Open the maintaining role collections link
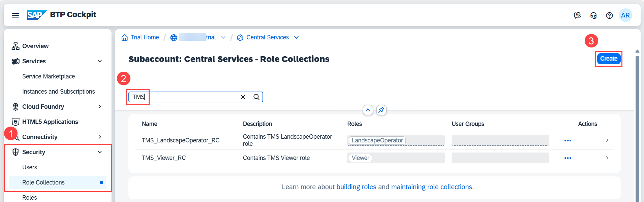644x202 pixels. [432, 187]
